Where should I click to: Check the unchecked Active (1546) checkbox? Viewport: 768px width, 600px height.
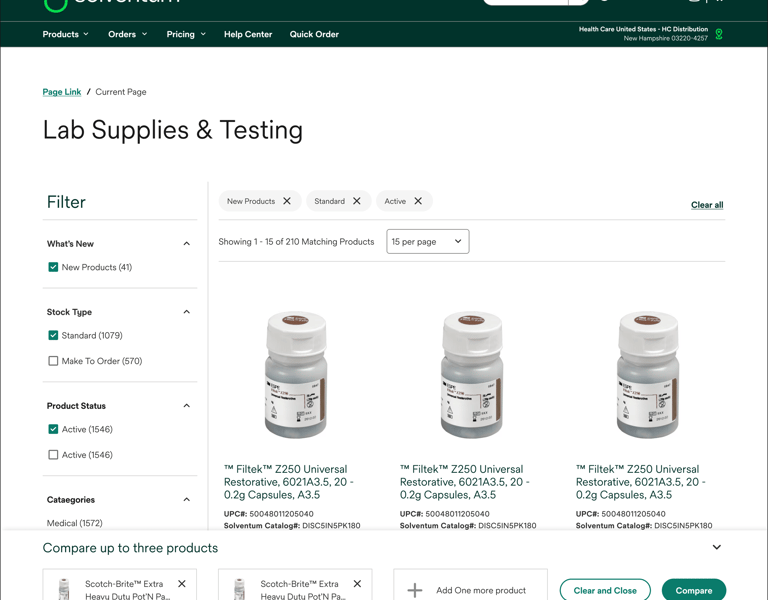53,455
